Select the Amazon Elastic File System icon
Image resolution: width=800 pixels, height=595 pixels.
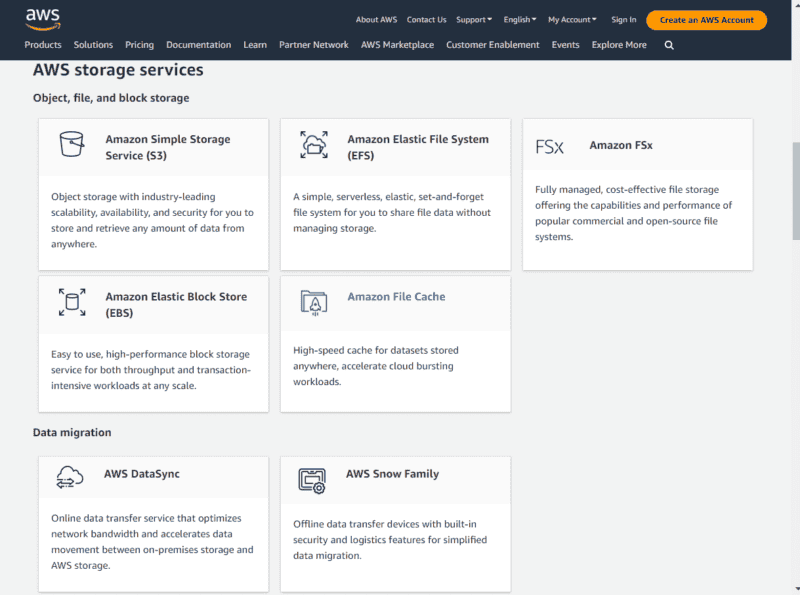314,145
